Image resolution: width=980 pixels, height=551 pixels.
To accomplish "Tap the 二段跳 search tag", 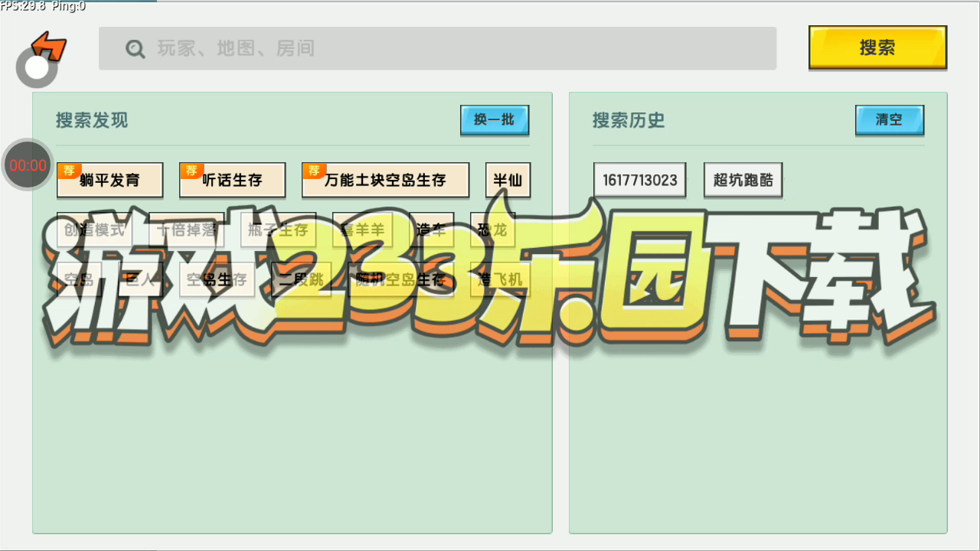I will [301, 279].
